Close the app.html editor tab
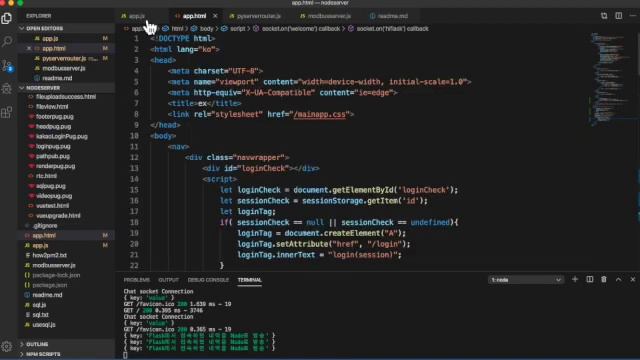The width and height of the screenshot is (640, 360). [215, 16]
